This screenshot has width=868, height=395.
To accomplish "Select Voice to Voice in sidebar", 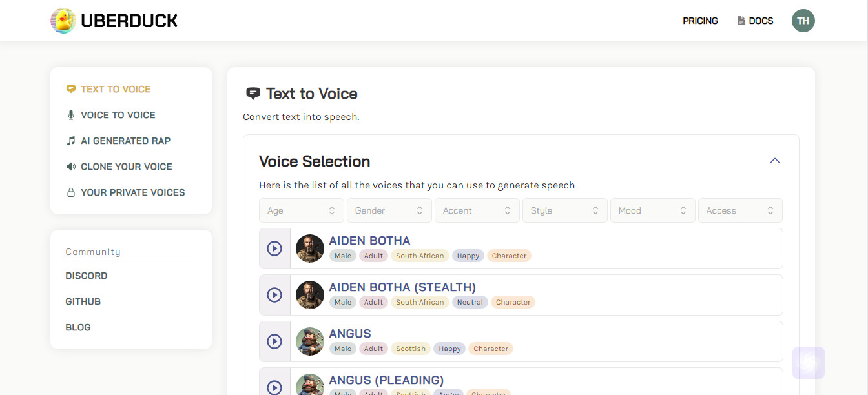I will click(118, 115).
